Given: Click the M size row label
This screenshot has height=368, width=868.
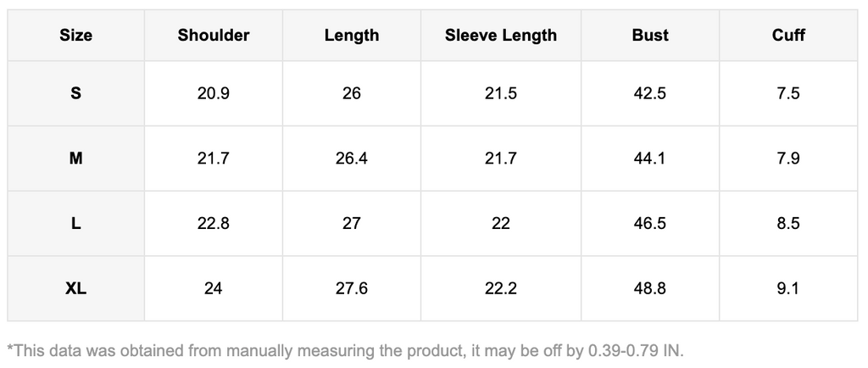Looking at the screenshot, I should pyautogui.click(x=75, y=159).
